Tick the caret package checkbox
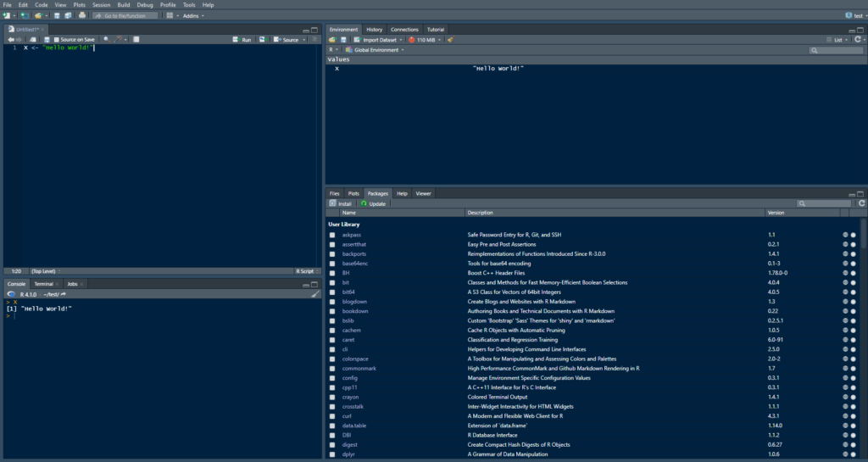 332,340
